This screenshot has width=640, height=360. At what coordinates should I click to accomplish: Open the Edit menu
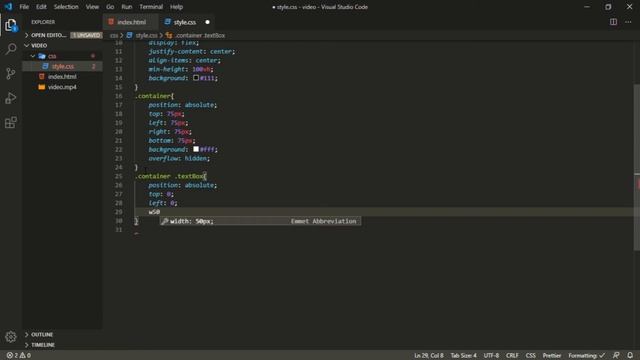tap(41, 7)
